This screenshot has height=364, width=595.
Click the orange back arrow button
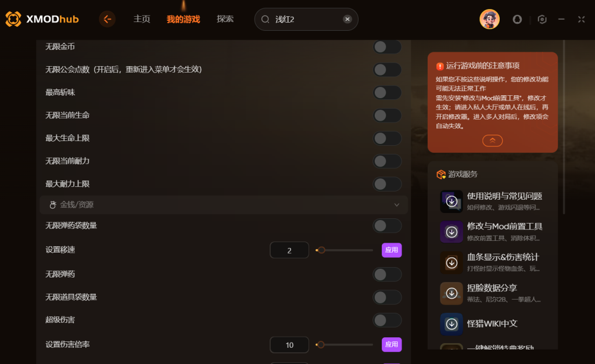[x=107, y=19]
